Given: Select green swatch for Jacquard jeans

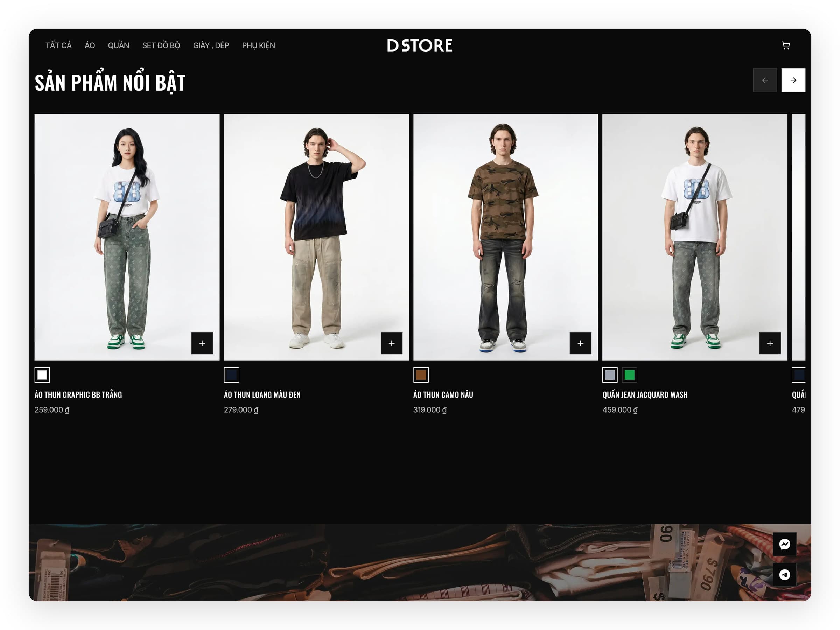Looking at the screenshot, I should pyautogui.click(x=629, y=375).
